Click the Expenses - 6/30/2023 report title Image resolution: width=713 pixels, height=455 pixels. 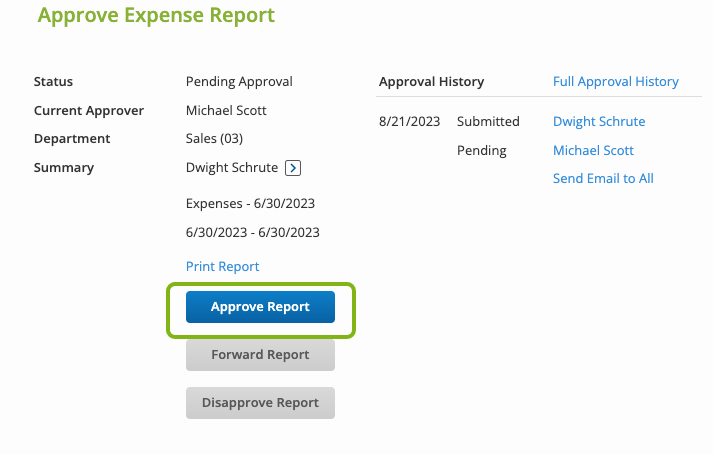tap(250, 204)
